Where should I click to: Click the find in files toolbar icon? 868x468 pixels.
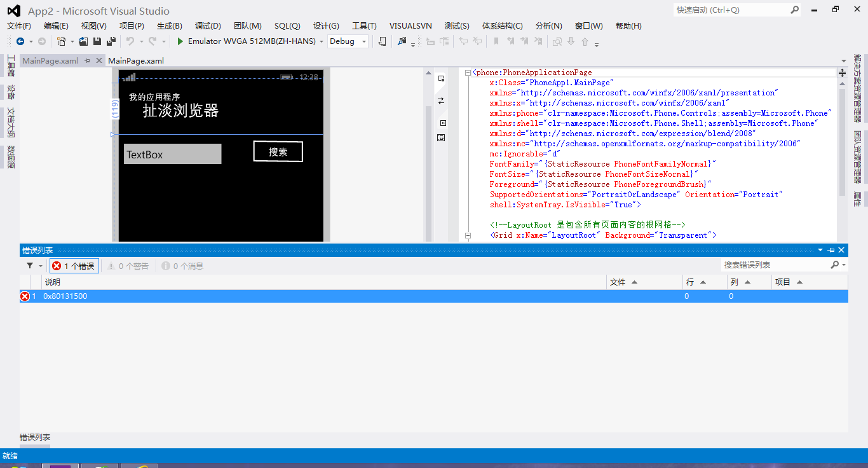402,41
